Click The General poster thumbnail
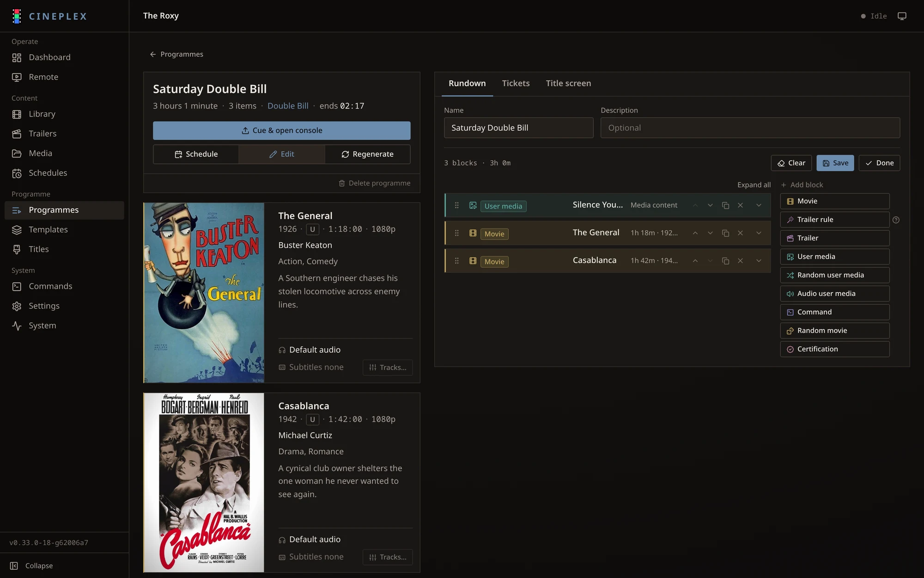The image size is (924, 578). point(204,293)
